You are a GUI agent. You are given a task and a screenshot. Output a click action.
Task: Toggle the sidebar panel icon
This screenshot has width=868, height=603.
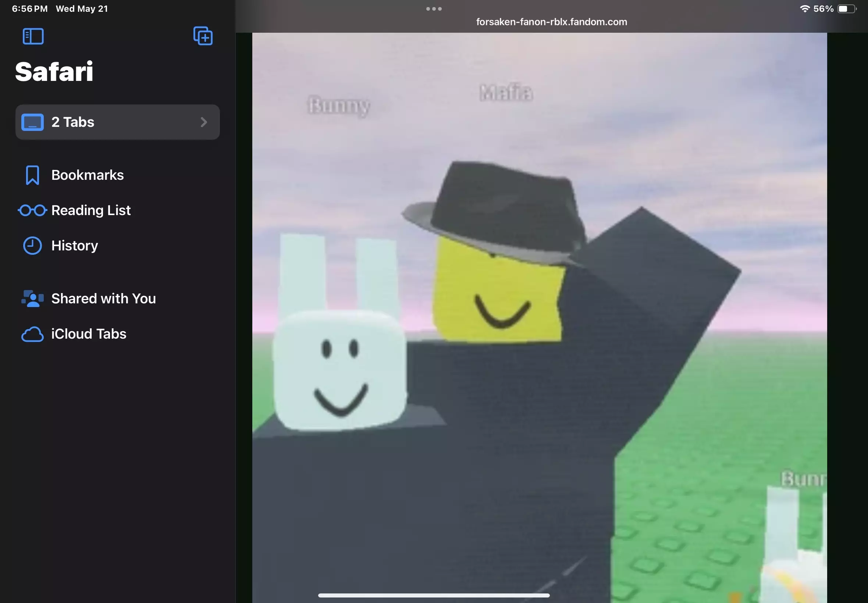tap(33, 37)
